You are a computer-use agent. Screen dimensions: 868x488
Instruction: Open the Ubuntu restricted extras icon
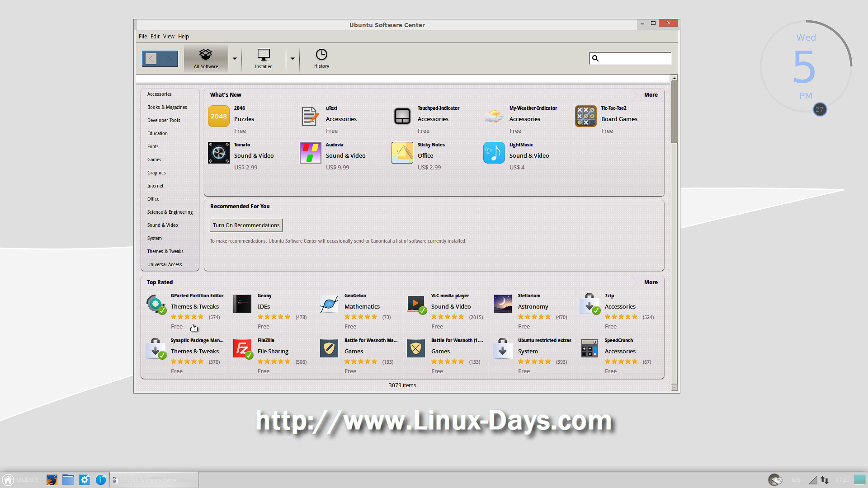point(503,348)
